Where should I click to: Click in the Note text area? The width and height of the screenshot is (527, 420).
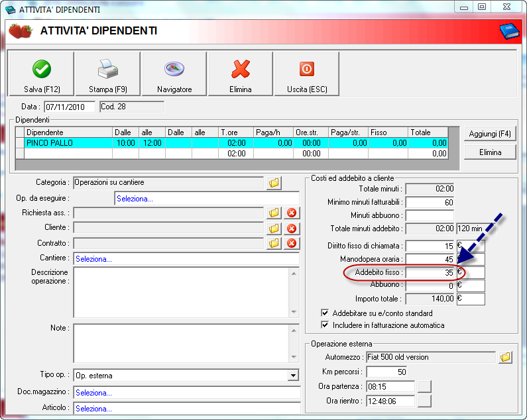tap(181, 343)
